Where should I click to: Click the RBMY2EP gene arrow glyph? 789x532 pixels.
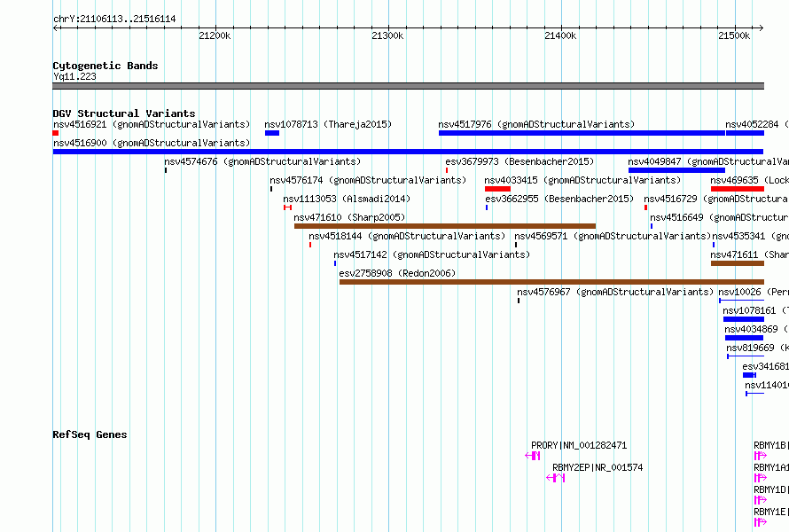coord(556,478)
